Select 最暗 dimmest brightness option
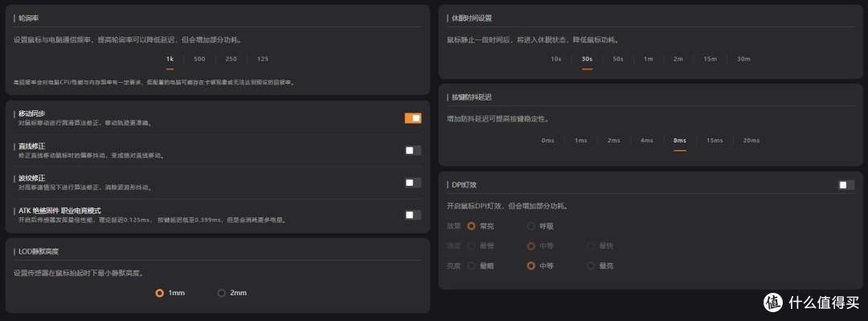Screen dimensions: 868x321 [480, 265]
